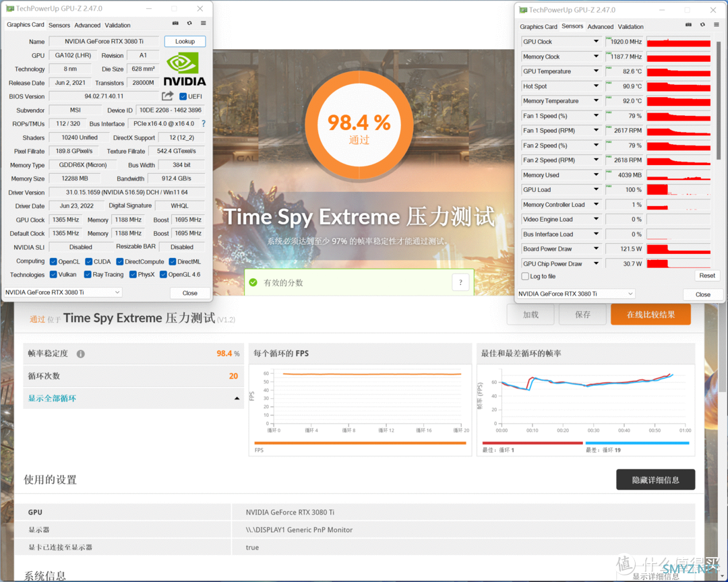Open the Board Power Draw sensor dropdown arrow
728x582 pixels.
pos(596,249)
